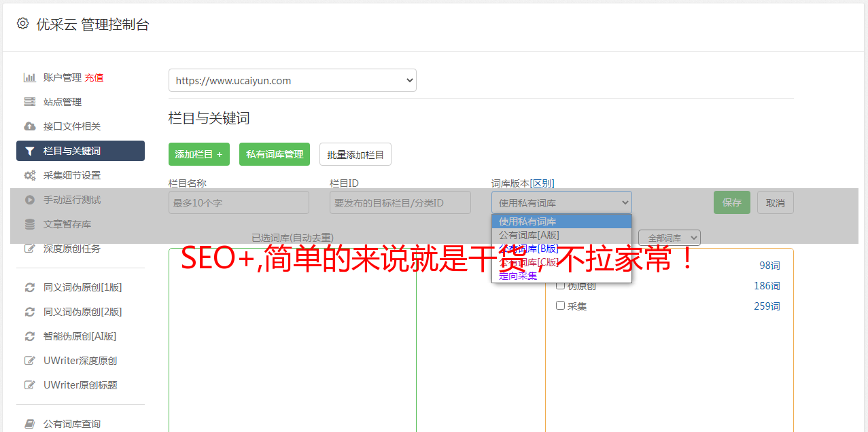Click the 已选词库(自动去重) label
Image resolution: width=868 pixels, height=432 pixels.
292,238
